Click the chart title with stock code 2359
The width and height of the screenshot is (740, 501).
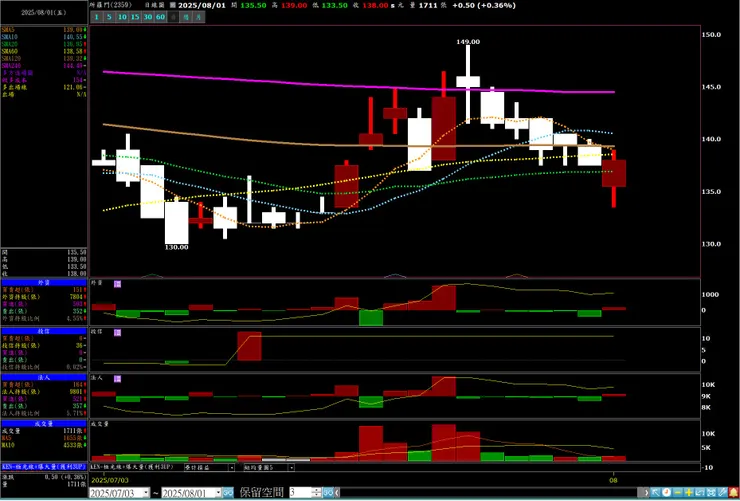coord(111,5)
